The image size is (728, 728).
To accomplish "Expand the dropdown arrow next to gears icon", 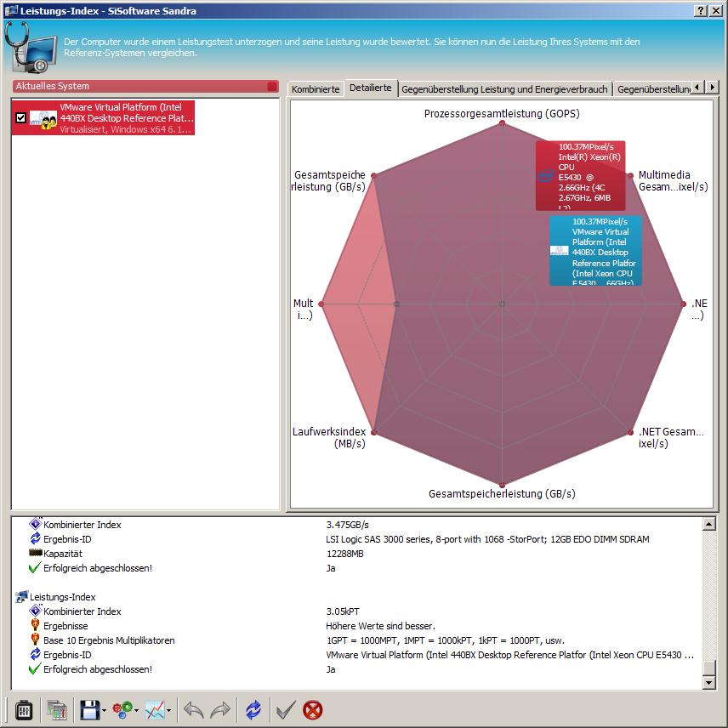I will coord(136,710).
